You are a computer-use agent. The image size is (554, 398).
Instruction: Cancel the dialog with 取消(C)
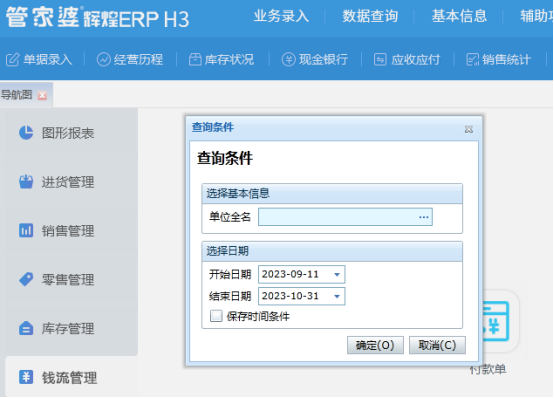coord(437,345)
